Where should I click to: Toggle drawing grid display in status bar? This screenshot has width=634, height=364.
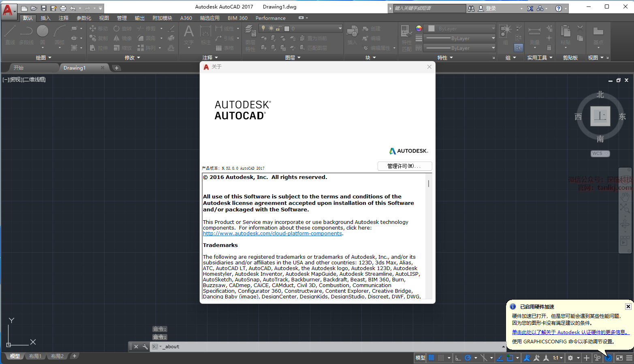431,358
